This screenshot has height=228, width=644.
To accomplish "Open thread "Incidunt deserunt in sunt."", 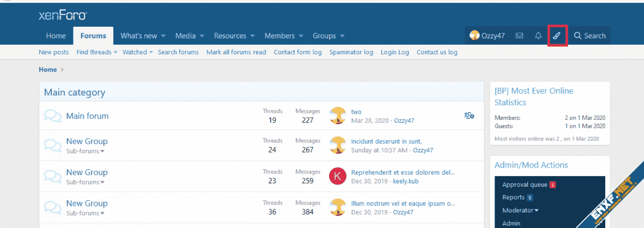I will (386, 141).
